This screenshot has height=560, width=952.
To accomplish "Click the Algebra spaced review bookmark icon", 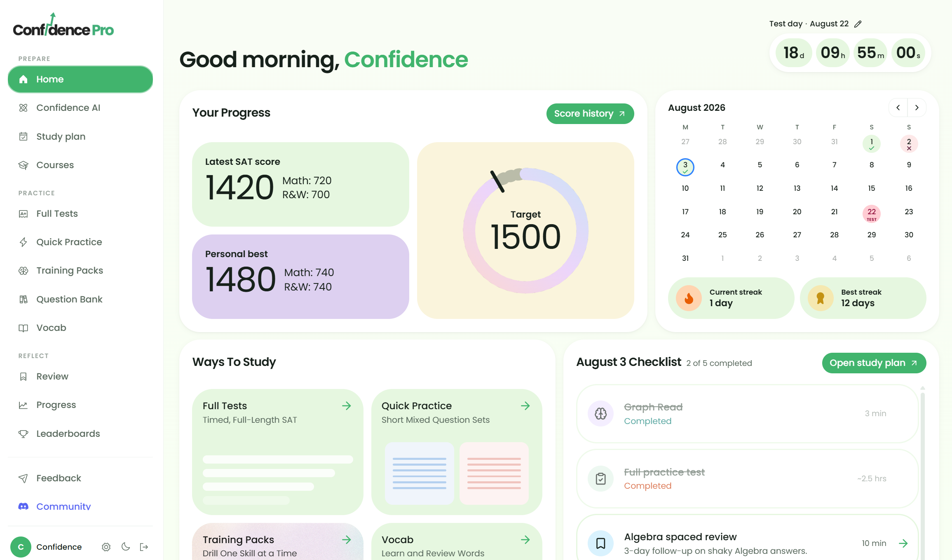I will 601,543.
